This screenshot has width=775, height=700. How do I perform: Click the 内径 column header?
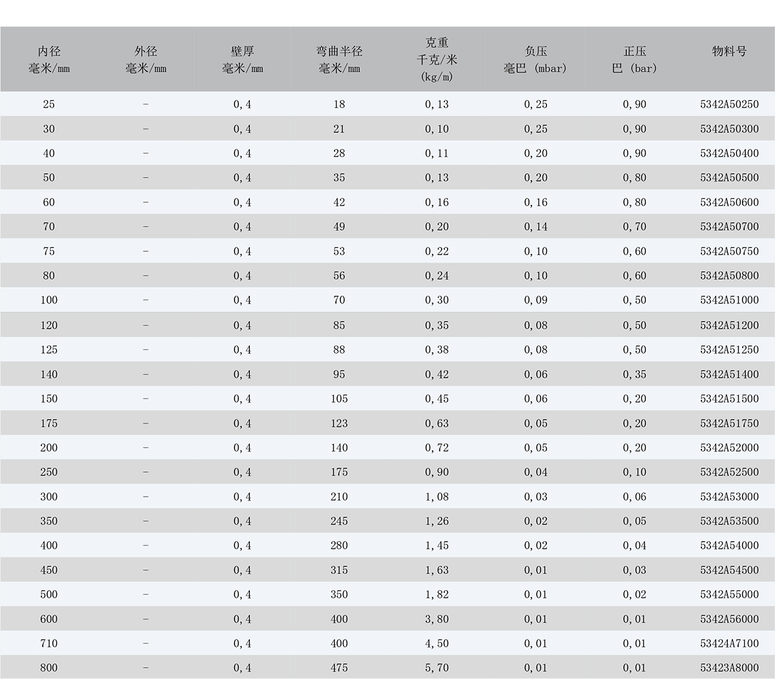[x=49, y=59]
